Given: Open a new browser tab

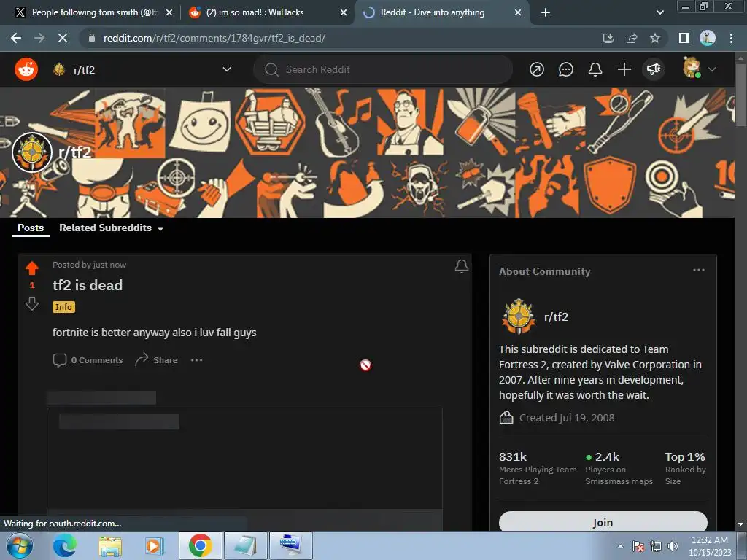Looking at the screenshot, I should click(546, 12).
